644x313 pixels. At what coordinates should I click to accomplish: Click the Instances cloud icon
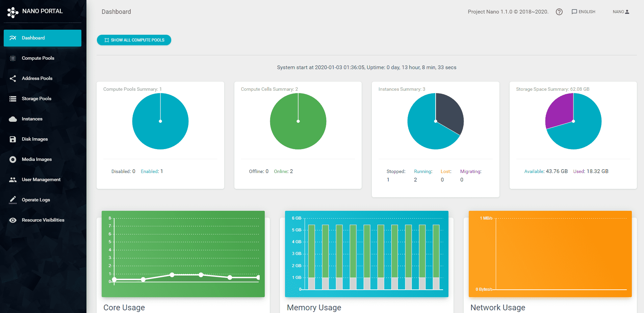tap(13, 119)
